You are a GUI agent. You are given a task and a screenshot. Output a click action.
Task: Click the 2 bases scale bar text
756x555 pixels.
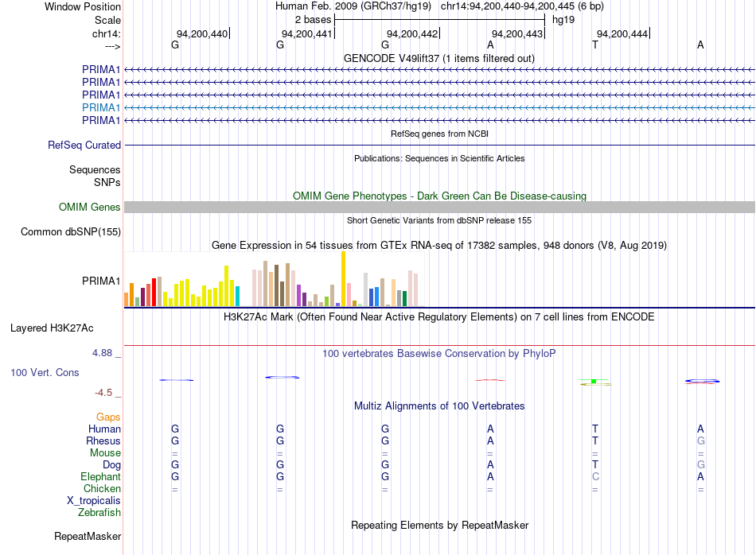313,20
